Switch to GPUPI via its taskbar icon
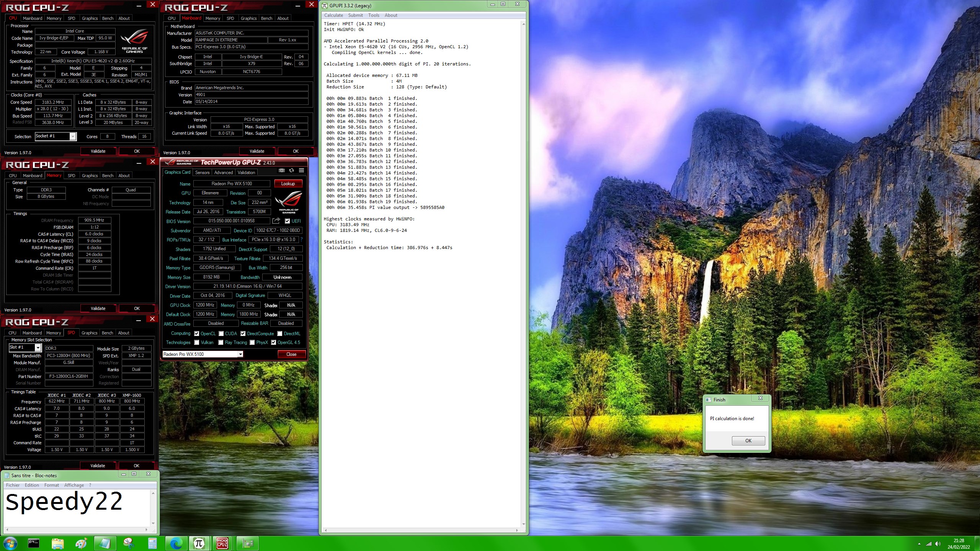 [x=199, y=543]
